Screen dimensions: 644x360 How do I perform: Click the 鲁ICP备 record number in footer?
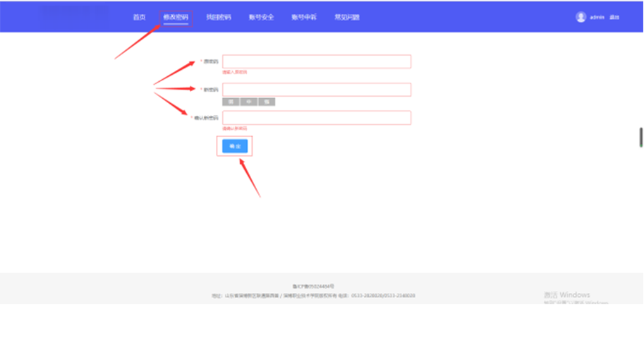314,287
